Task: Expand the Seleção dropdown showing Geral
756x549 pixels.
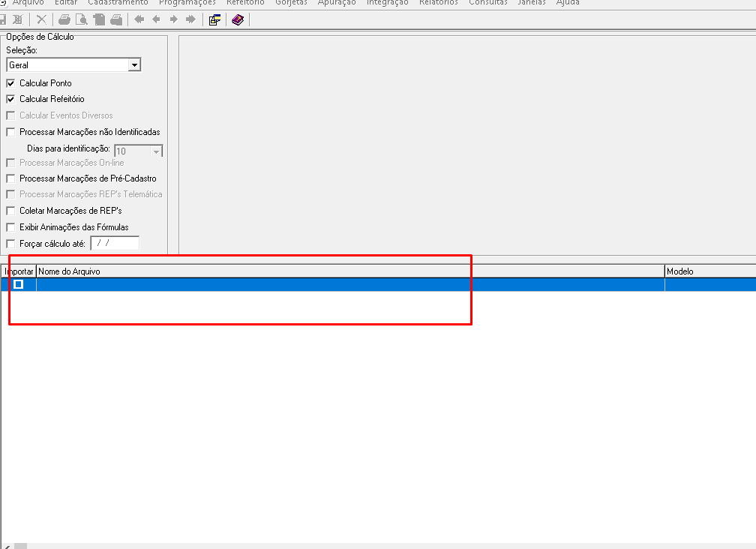Action: pos(134,65)
